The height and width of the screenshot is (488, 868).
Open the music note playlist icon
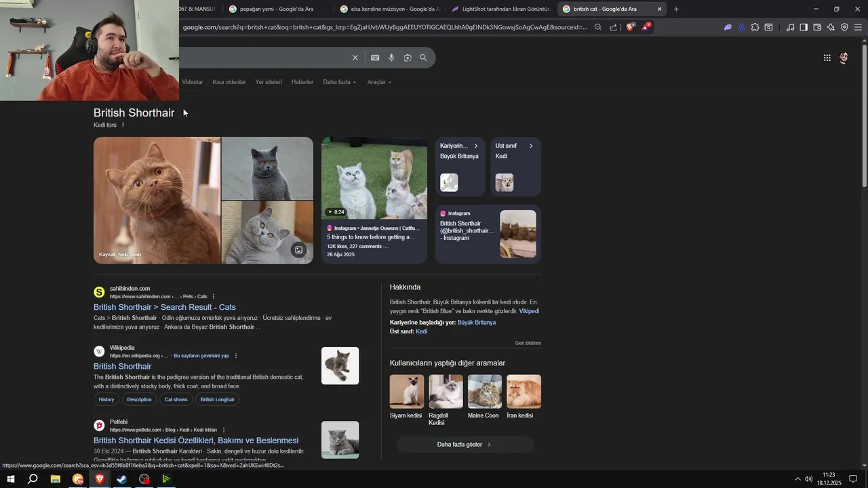[790, 27]
